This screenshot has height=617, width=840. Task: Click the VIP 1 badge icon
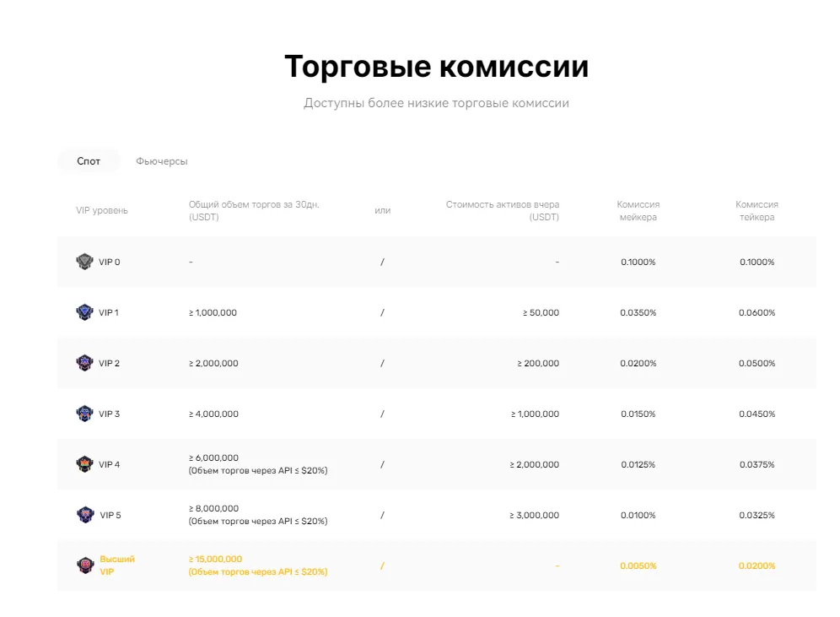85,312
